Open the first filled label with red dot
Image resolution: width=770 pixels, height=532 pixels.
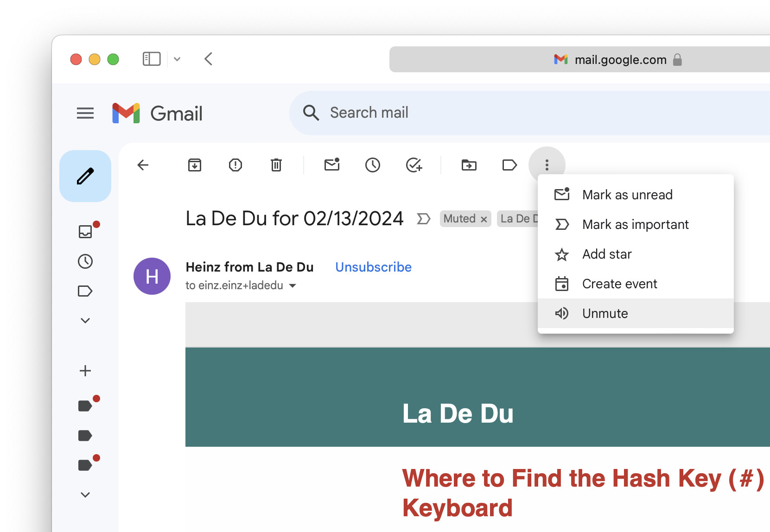[85, 406]
